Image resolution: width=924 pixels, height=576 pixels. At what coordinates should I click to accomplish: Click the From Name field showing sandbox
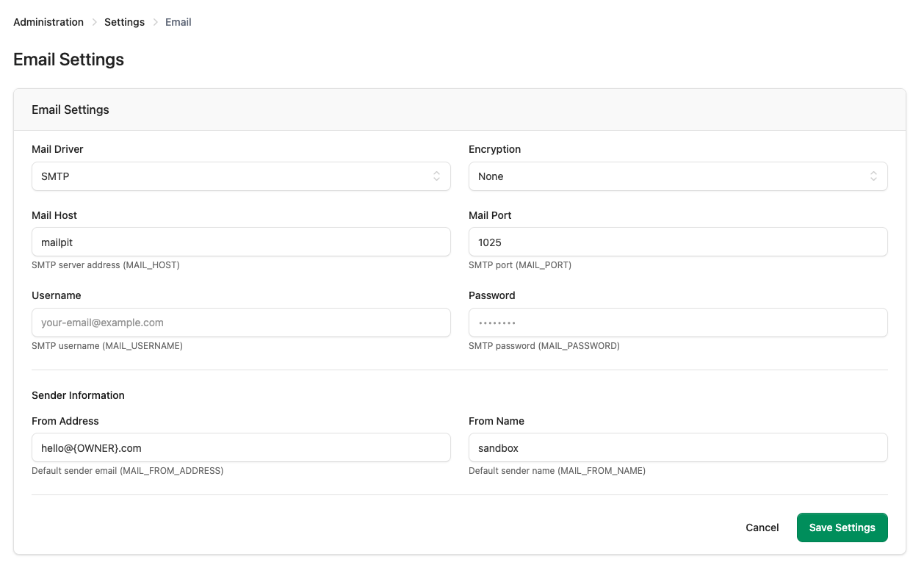677,447
